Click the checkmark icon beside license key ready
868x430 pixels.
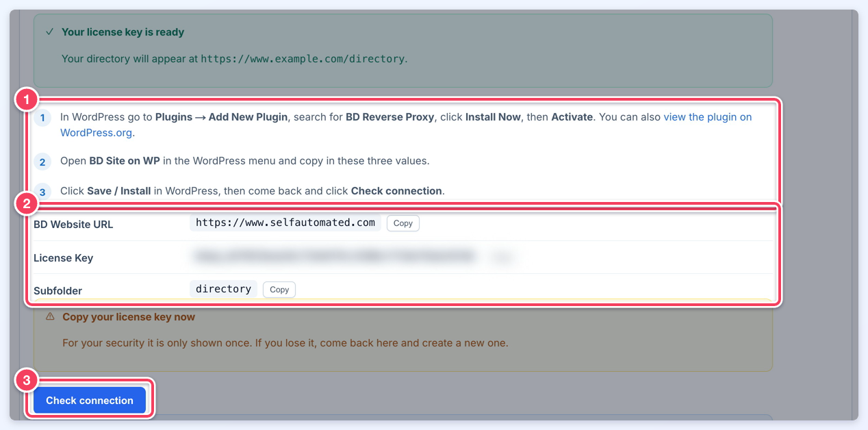tap(49, 32)
